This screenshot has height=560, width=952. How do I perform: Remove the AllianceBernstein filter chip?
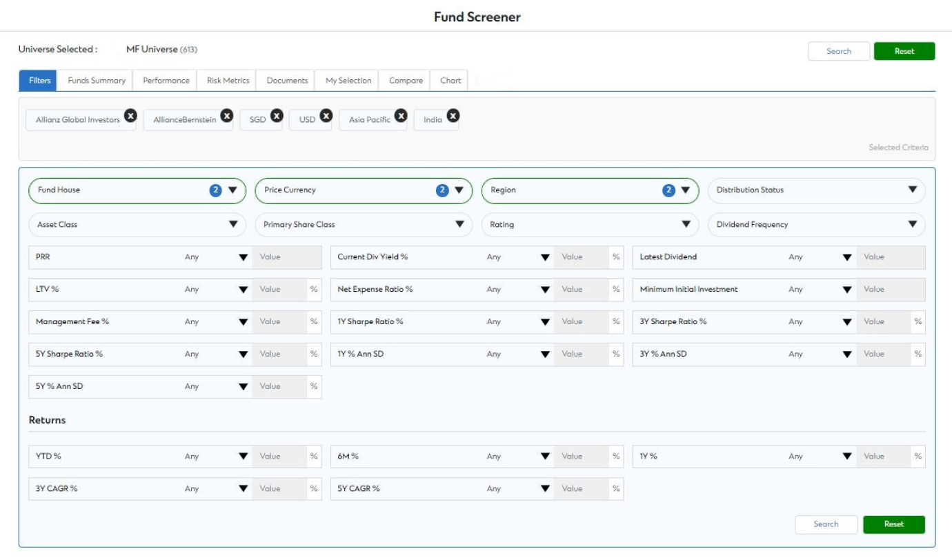(227, 115)
